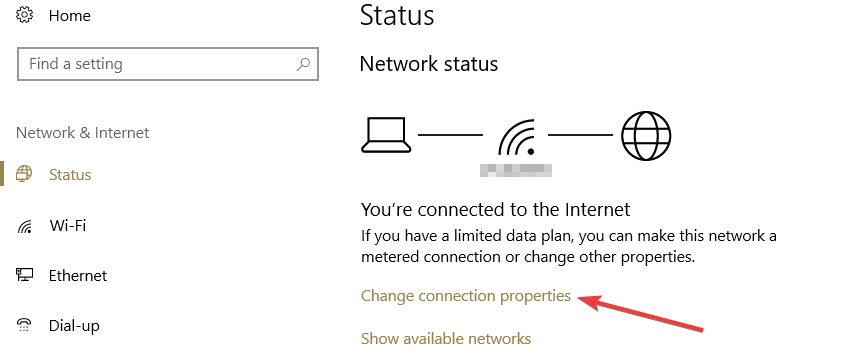Click the Wi-Fi signal icon in sidebar

[25, 226]
